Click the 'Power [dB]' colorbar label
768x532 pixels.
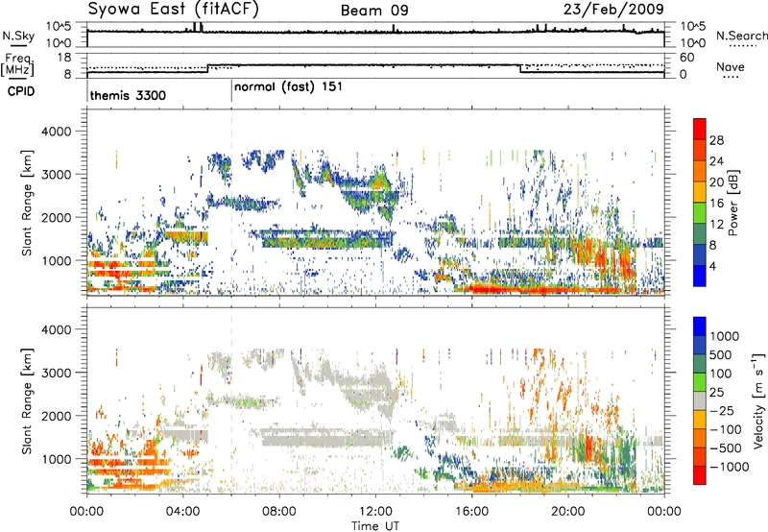coord(732,203)
